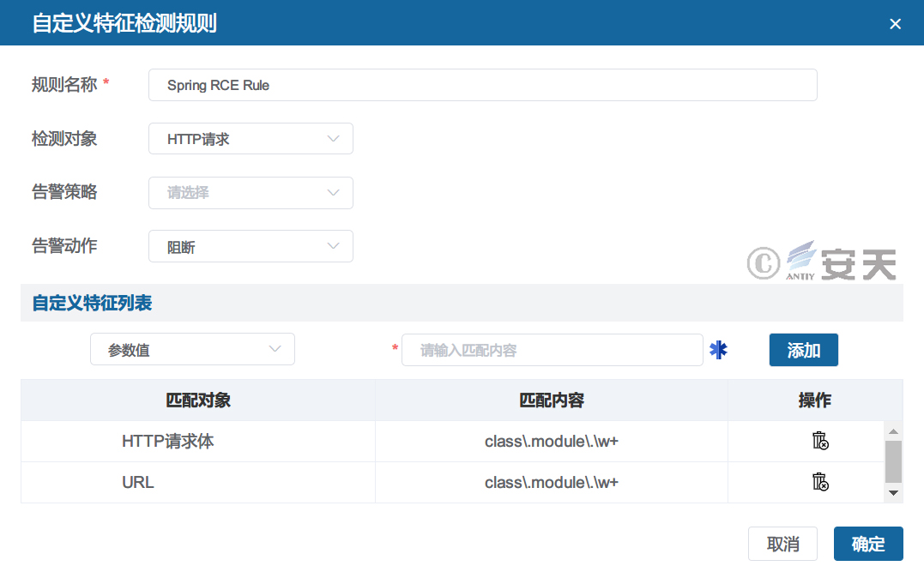
Task: Delete the HTTP请求体 rule row
Action: click(820, 441)
